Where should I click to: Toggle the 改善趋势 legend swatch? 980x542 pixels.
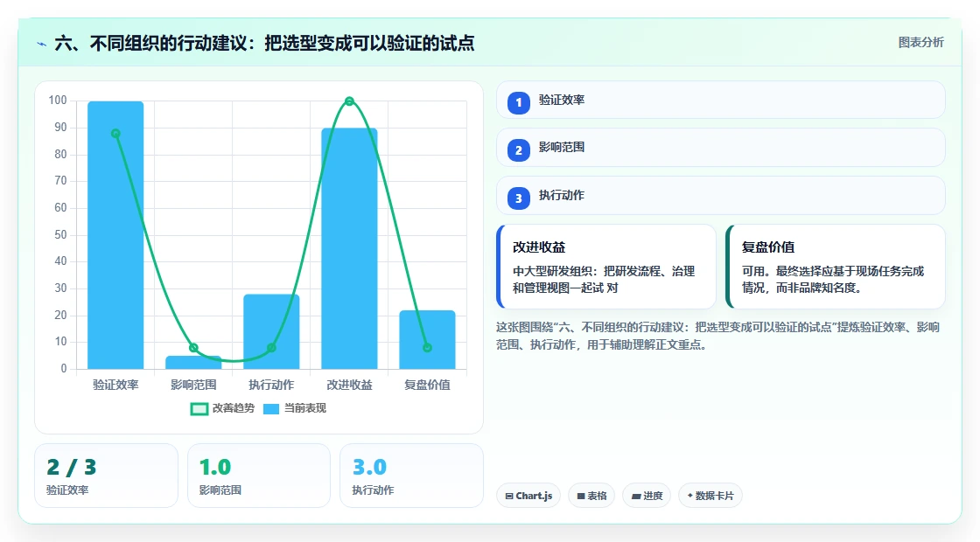pyautogui.click(x=199, y=409)
